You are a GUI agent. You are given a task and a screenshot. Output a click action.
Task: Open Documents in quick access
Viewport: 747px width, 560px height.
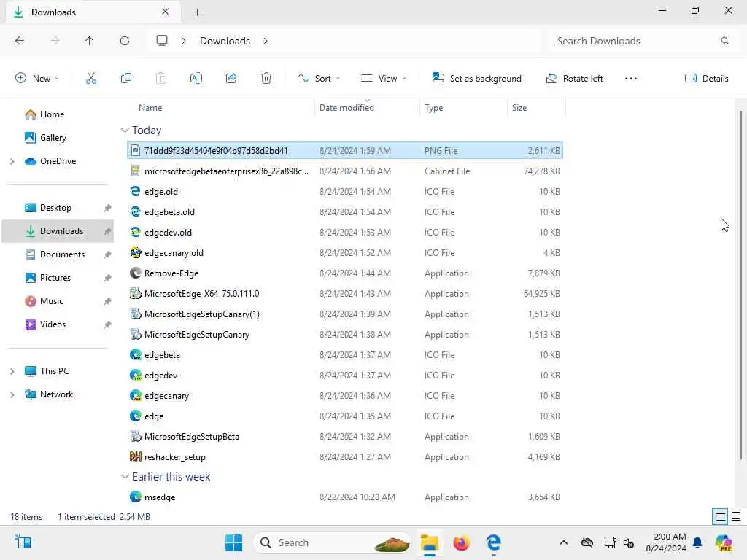click(62, 254)
